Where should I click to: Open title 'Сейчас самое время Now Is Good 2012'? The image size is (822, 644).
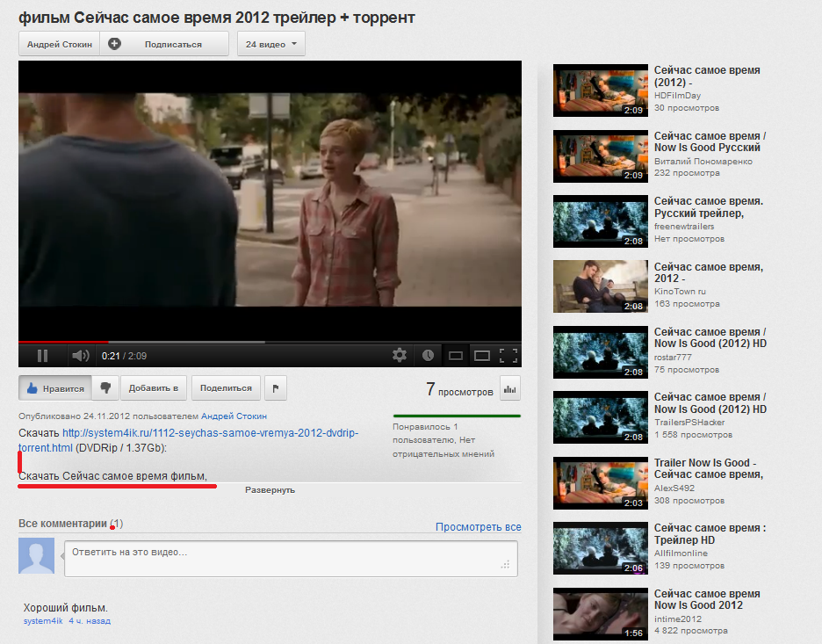click(707, 599)
